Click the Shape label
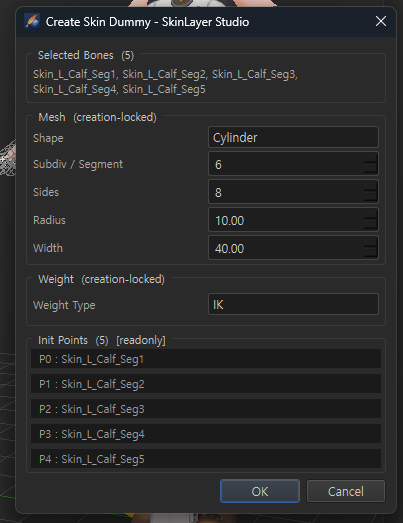403x523 pixels. tap(48, 138)
